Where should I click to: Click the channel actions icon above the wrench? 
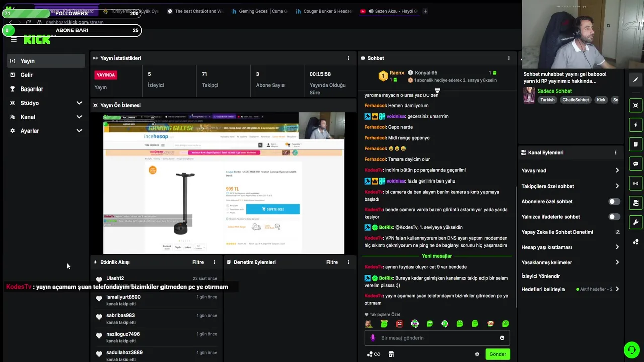(x=636, y=203)
